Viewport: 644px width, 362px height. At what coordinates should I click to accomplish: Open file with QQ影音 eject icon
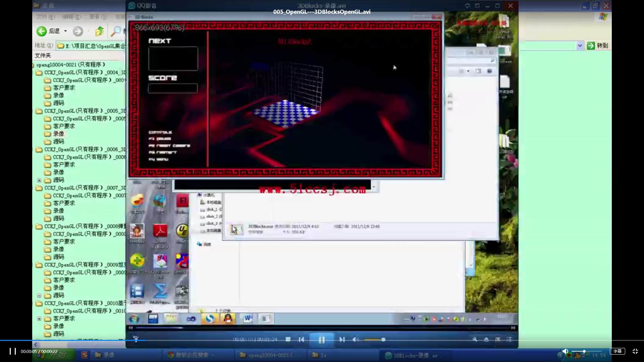[486, 340]
